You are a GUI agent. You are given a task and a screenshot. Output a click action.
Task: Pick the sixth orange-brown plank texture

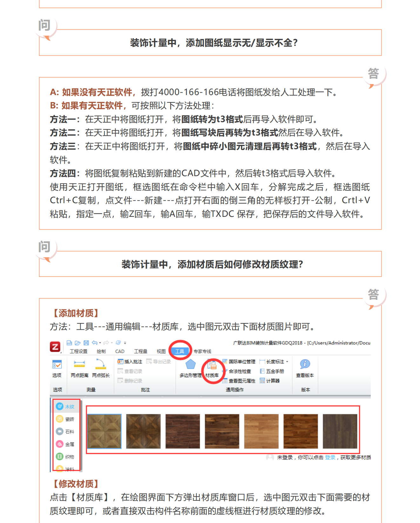click(x=301, y=431)
